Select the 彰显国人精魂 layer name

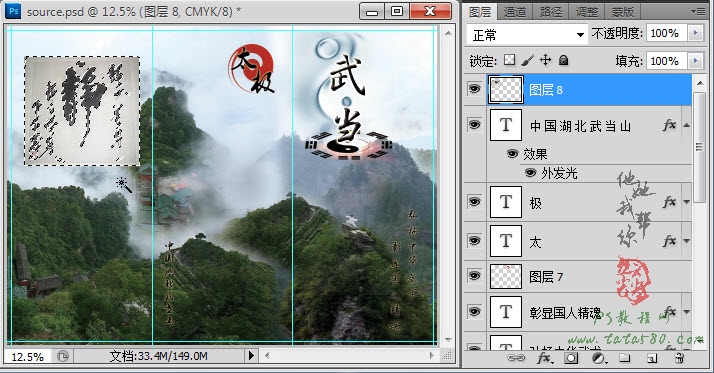(x=565, y=313)
